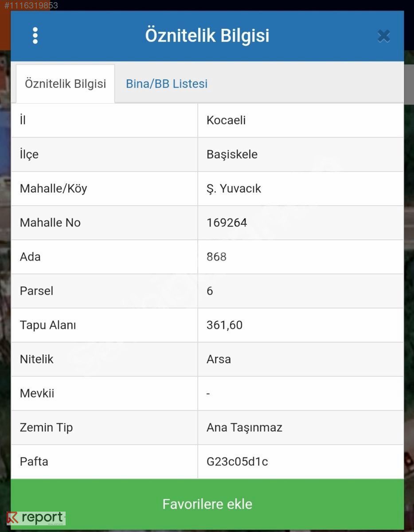This screenshot has width=414, height=532.
Task: Switch to the Bina/BB Listesi tab
Action: [x=167, y=84]
